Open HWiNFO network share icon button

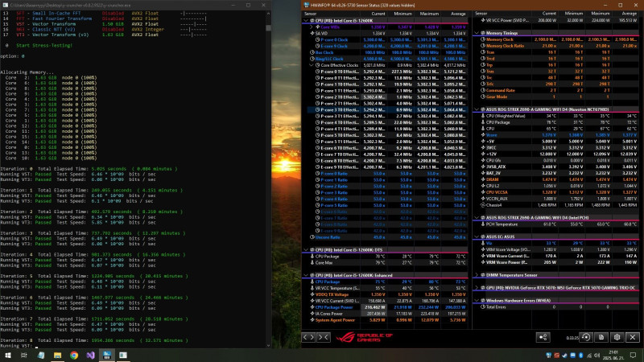tap(543, 337)
